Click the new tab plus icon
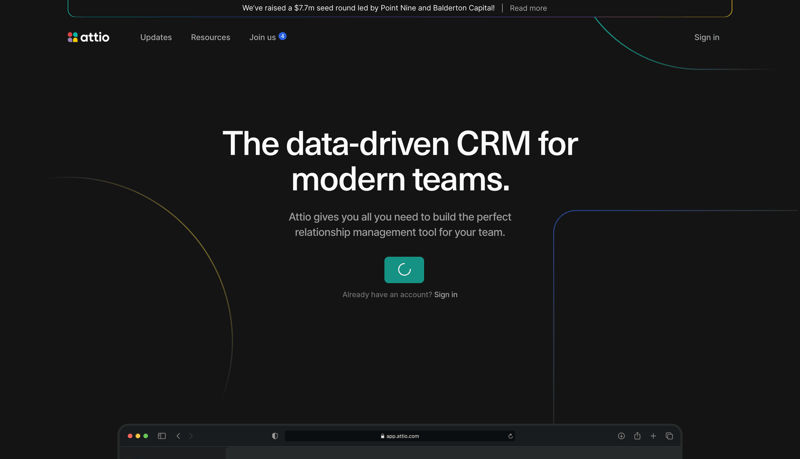The width and height of the screenshot is (800, 459). (x=653, y=436)
